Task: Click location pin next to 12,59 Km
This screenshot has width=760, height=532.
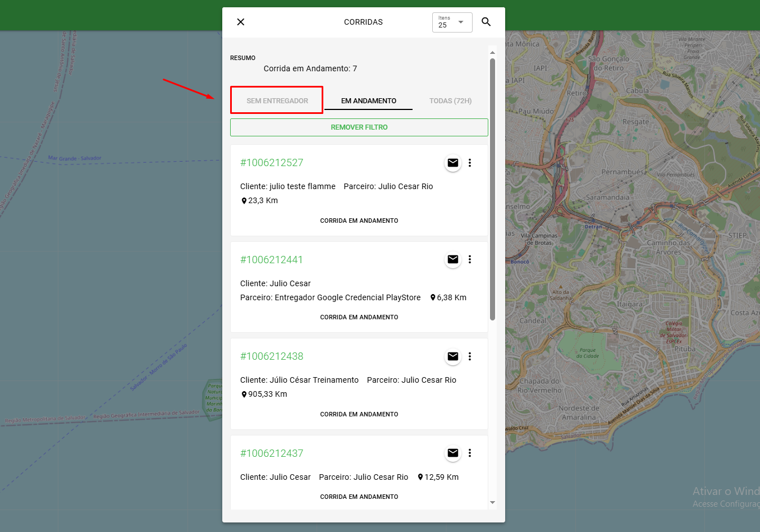Action: point(420,477)
